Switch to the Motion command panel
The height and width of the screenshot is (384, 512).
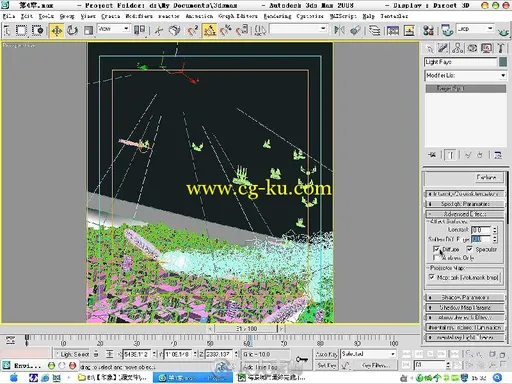[x=472, y=49]
